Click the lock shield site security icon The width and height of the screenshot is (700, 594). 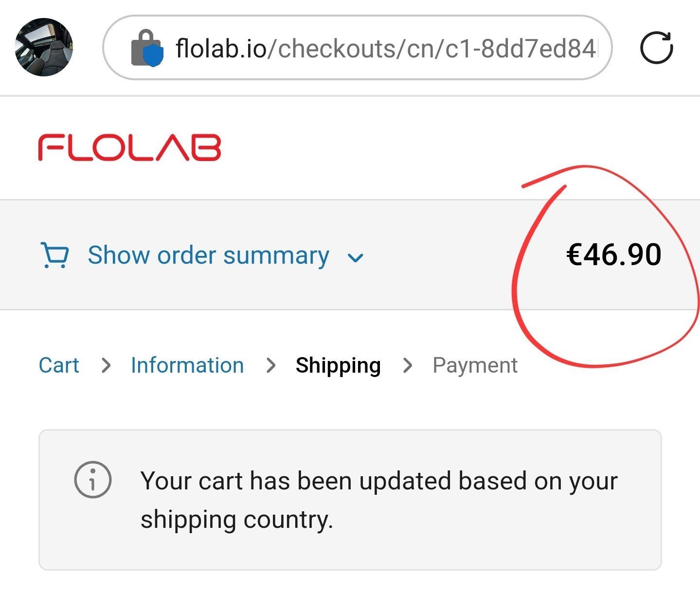[x=147, y=48]
